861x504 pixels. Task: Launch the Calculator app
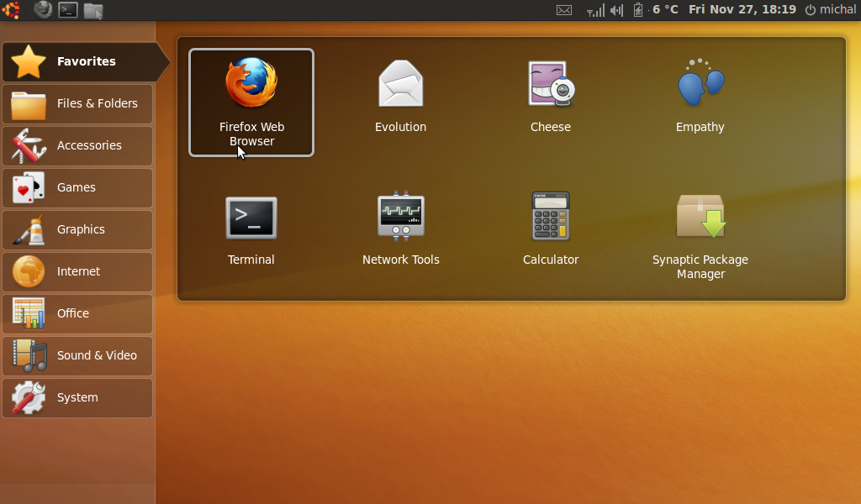point(551,228)
